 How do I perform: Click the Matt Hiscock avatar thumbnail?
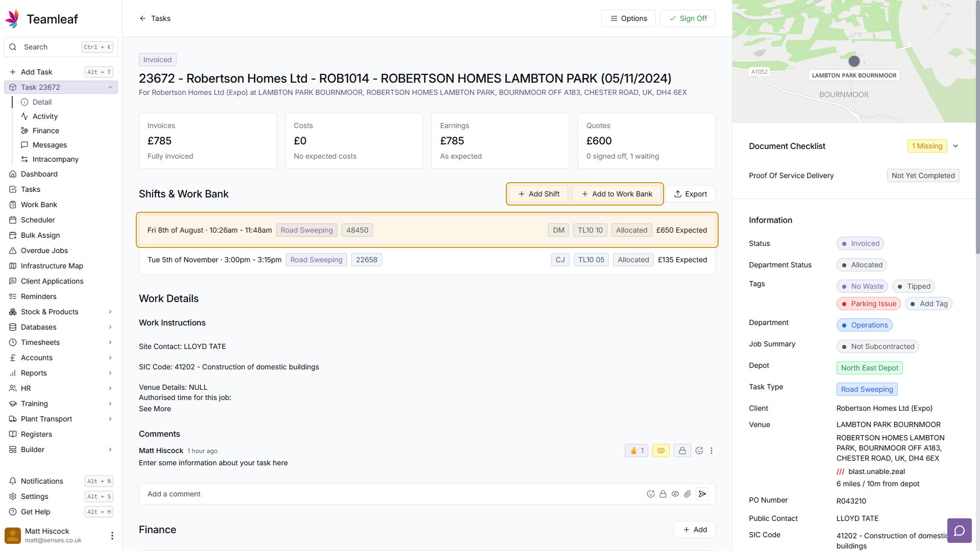pyautogui.click(x=13, y=535)
